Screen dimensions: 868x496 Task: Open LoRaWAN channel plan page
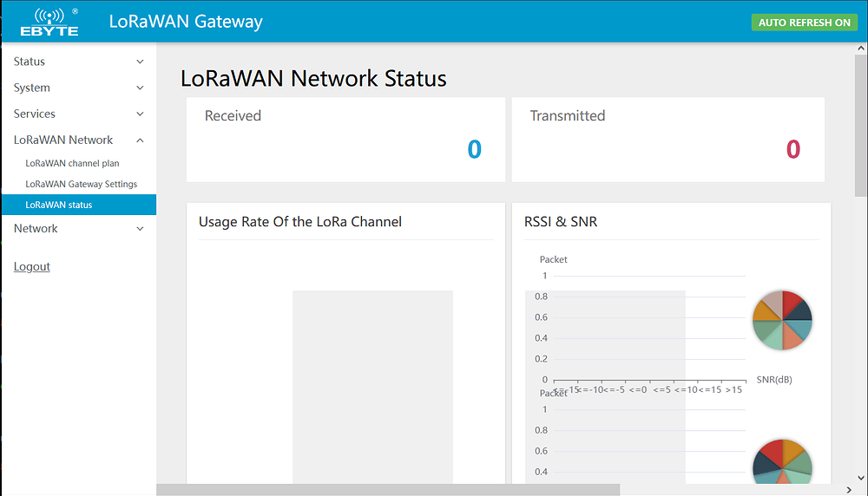tap(72, 163)
